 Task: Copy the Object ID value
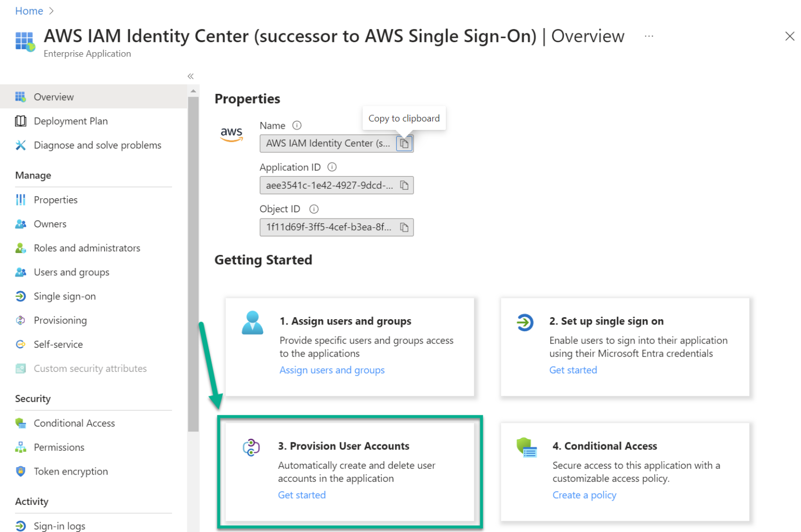click(x=405, y=227)
